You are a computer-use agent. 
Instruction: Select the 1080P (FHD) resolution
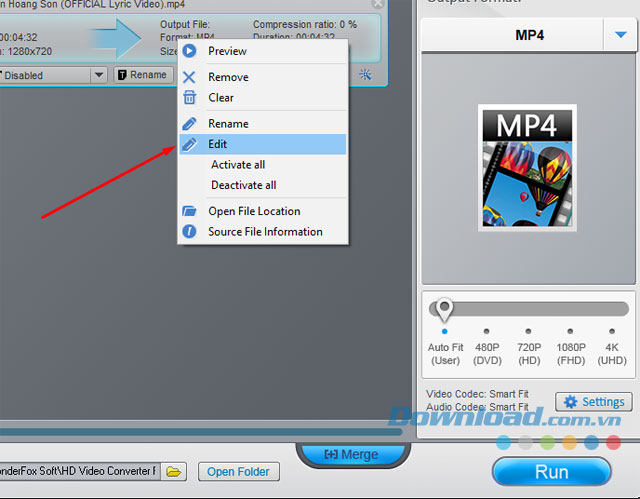571,354
